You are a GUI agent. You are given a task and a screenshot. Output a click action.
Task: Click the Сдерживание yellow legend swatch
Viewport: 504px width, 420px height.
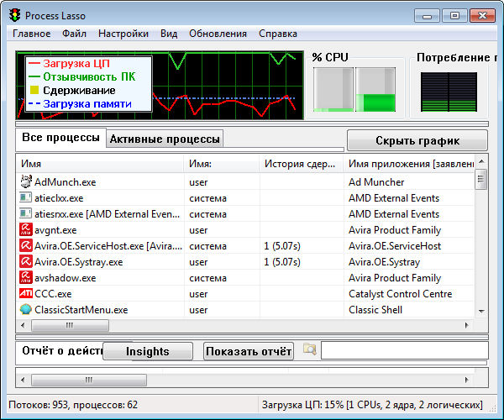pos(34,90)
